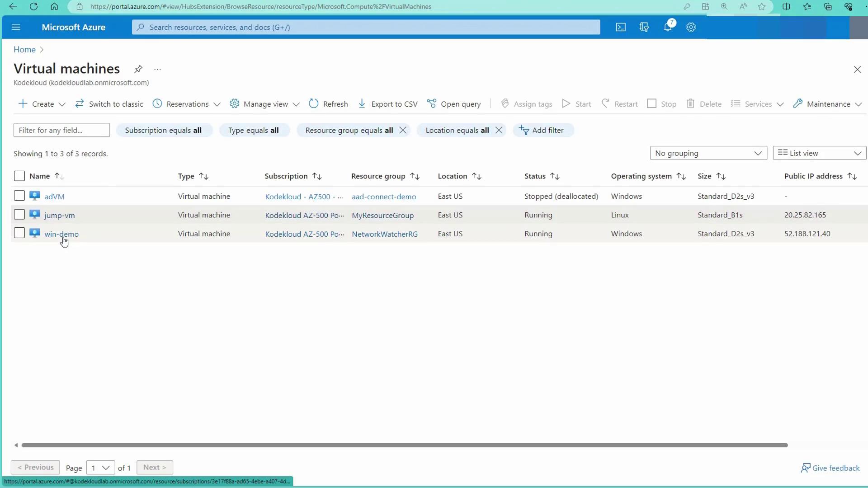Screen dimensions: 868x488
Task: Open browser collections icon
Action: [x=828, y=6]
